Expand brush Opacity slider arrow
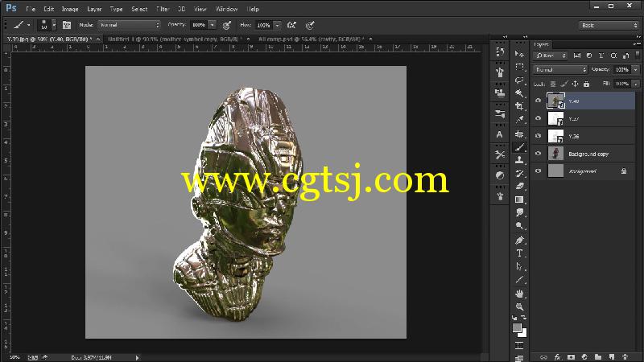The height and width of the screenshot is (362, 644). point(213,25)
